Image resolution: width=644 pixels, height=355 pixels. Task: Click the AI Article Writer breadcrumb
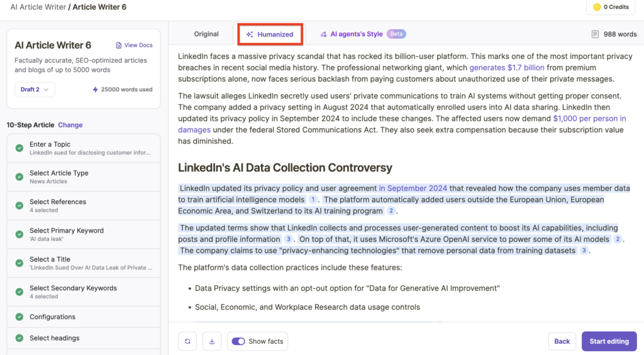point(38,7)
